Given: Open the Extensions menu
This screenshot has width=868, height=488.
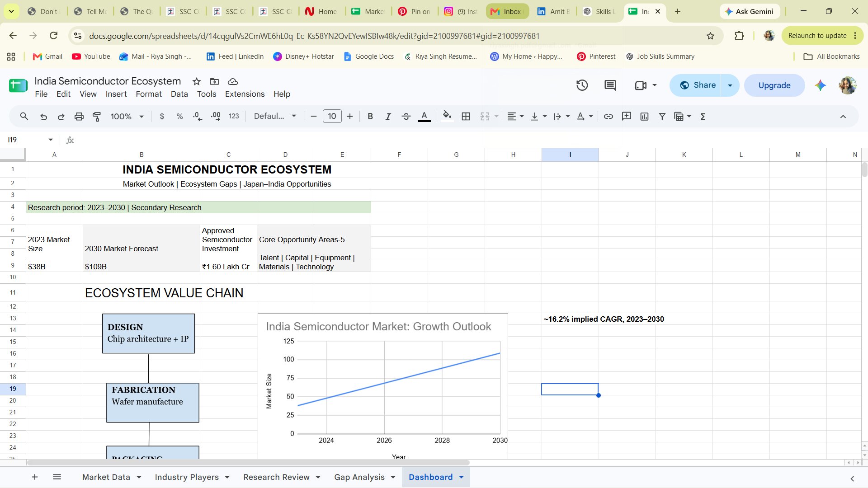Looking at the screenshot, I should (x=245, y=94).
